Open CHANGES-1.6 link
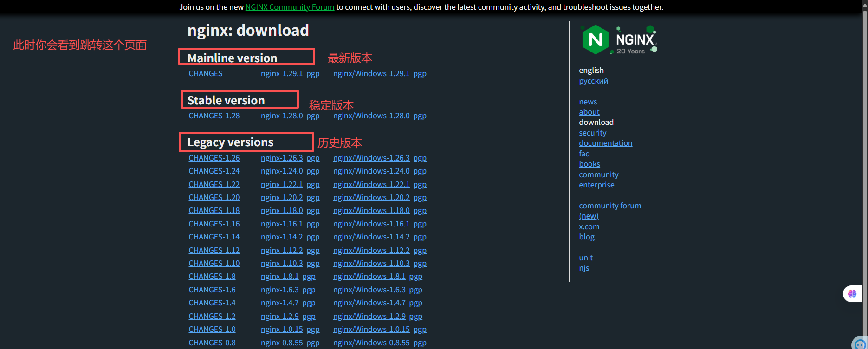Viewport: 868px width, 349px height. (212, 290)
